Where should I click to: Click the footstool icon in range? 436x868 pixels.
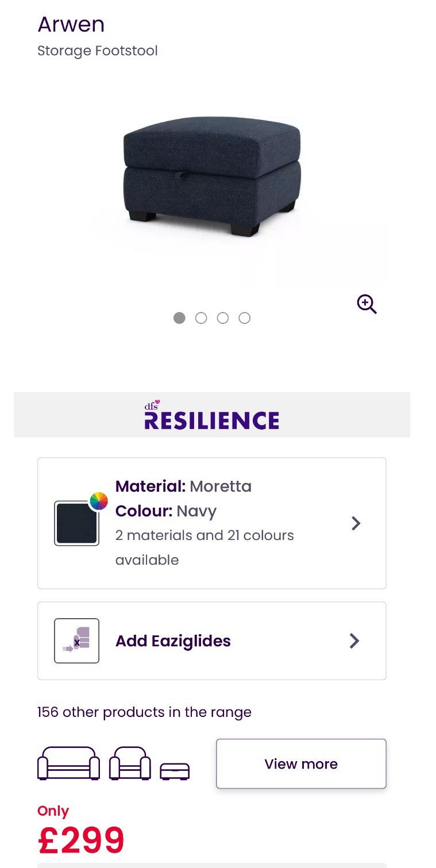(x=175, y=771)
